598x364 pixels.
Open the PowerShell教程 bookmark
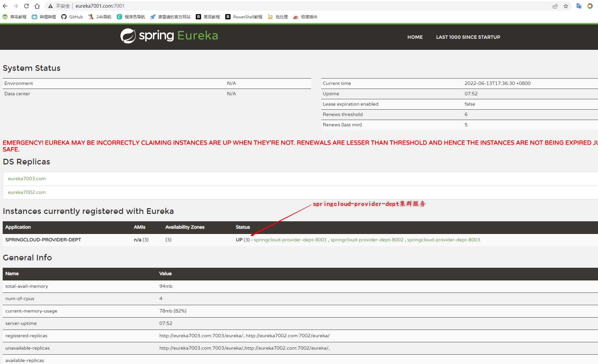coord(244,17)
